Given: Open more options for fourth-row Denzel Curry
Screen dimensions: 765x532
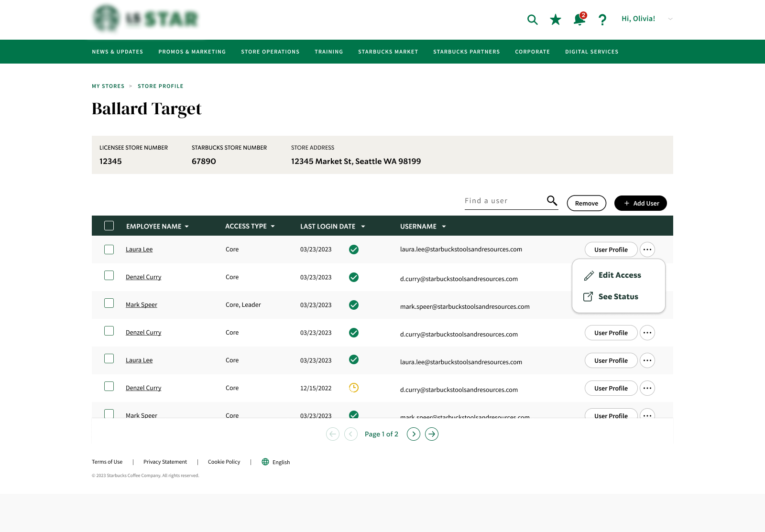Looking at the screenshot, I should (x=647, y=333).
